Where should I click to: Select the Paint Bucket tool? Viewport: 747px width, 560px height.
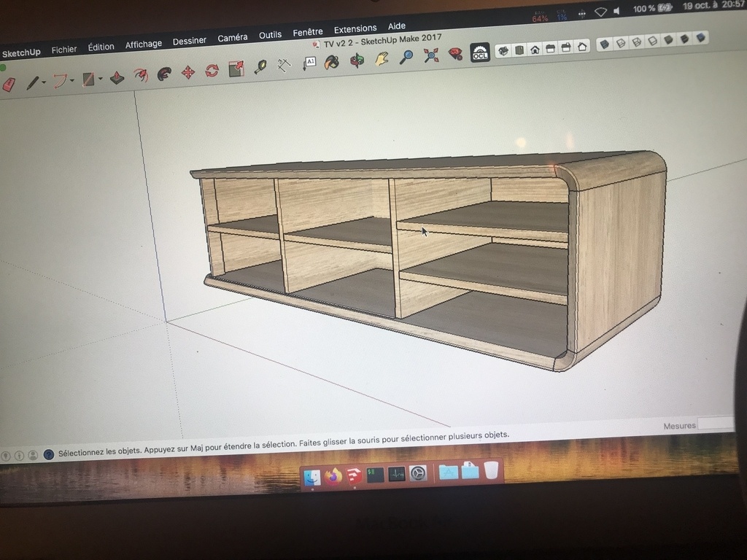click(x=332, y=62)
